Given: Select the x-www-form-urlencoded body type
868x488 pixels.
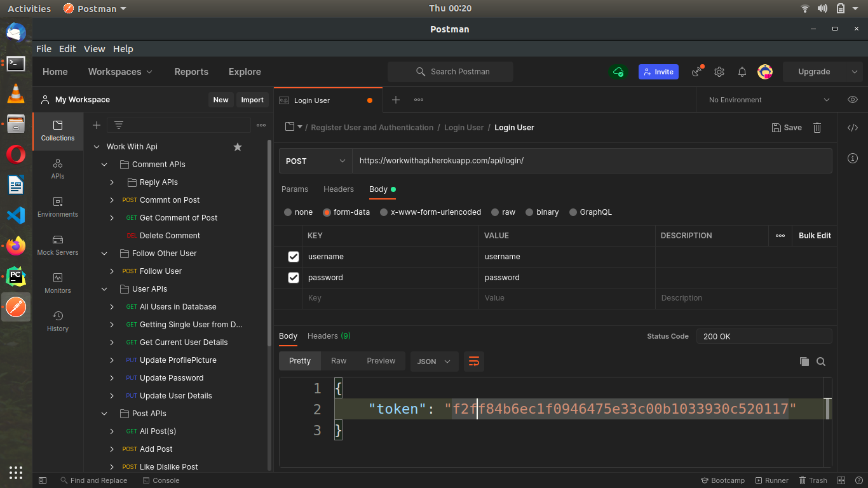Looking at the screenshot, I should tap(384, 212).
